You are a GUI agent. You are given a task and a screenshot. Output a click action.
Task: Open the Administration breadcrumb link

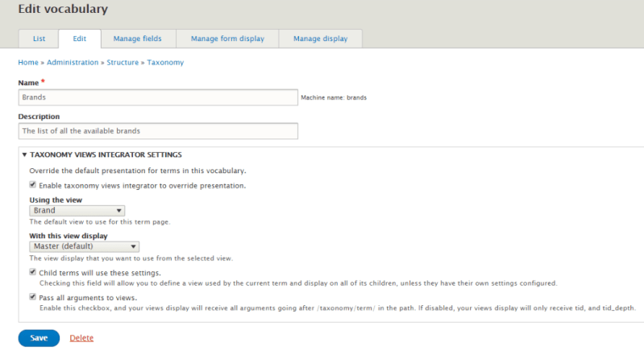click(73, 62)
